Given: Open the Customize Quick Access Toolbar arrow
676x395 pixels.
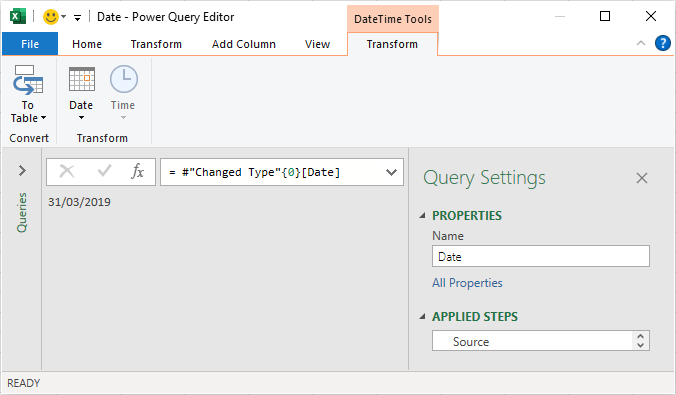Looking at the screenshot, I should [x=78, y=18].
